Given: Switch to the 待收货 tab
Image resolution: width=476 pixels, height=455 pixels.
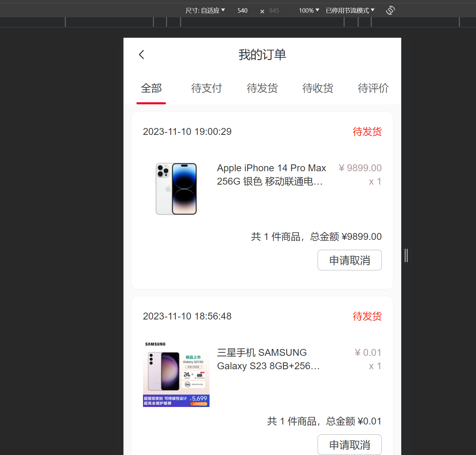Looking at the screenshot, I should point(318,88).
